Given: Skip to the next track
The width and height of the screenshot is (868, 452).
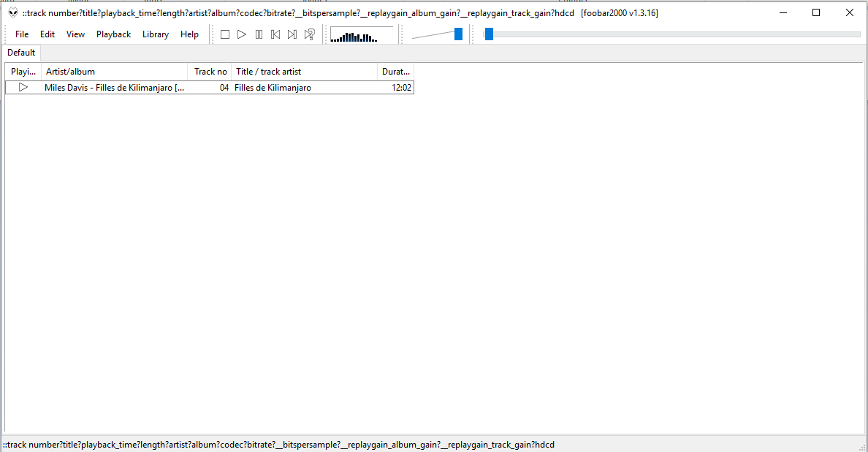Looking at the screenshot, I should coord(292,34).
